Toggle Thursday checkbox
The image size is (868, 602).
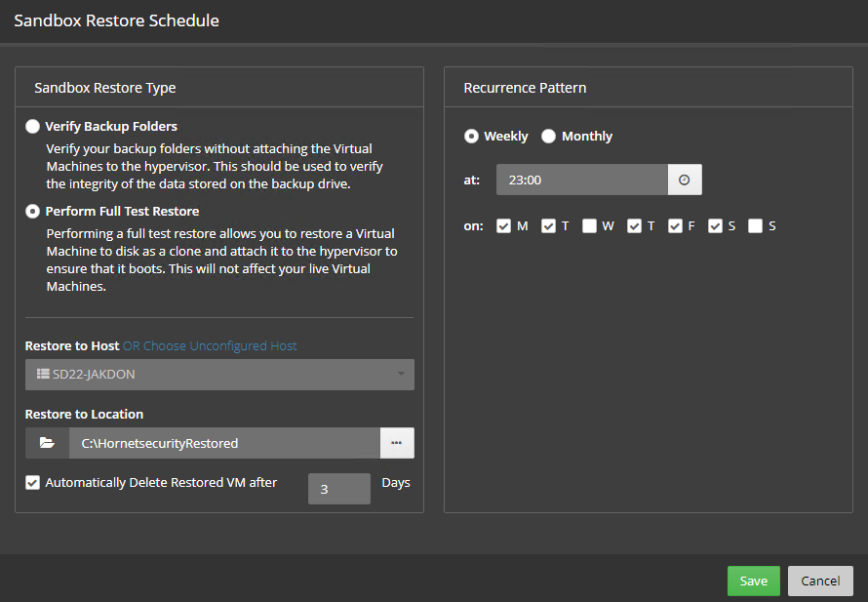pyautogui.click(x=635, y=226)
